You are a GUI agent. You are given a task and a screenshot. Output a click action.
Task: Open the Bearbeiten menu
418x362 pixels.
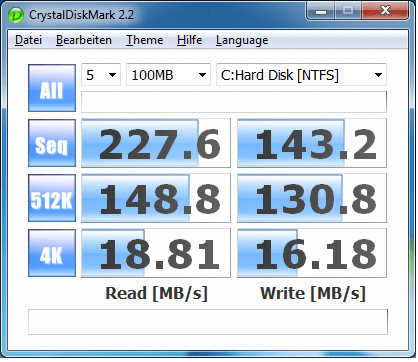pos(84,40)
